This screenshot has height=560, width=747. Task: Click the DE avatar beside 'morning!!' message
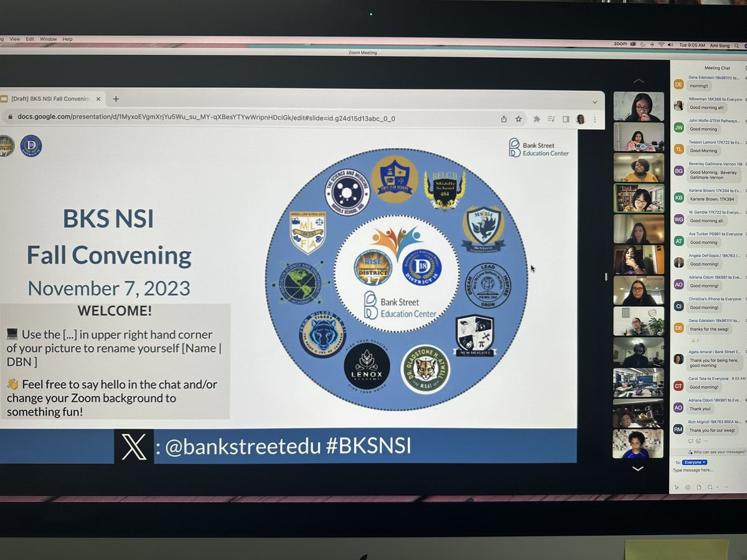tap(679, 84)
